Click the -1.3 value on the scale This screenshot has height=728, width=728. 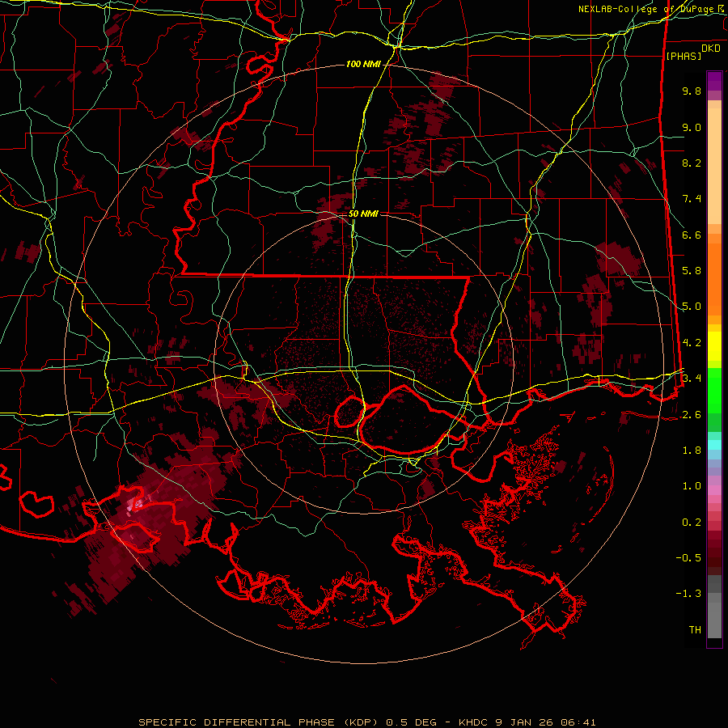pos(688,594)
